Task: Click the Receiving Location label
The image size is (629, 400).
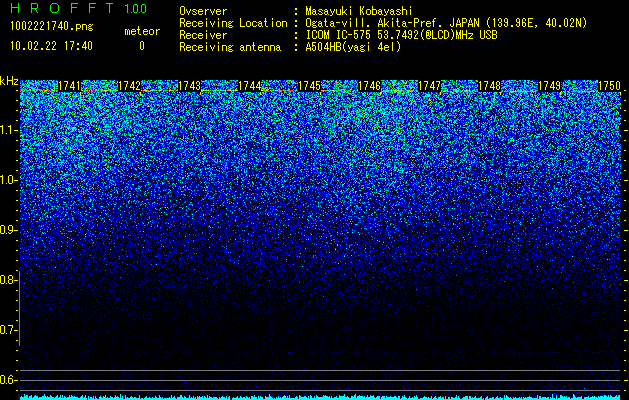Action: click(x=233, y=23)
